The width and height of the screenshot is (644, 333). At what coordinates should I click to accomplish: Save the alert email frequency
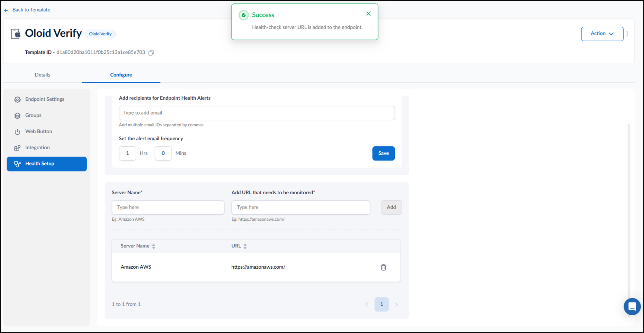[x=383, y=153]
